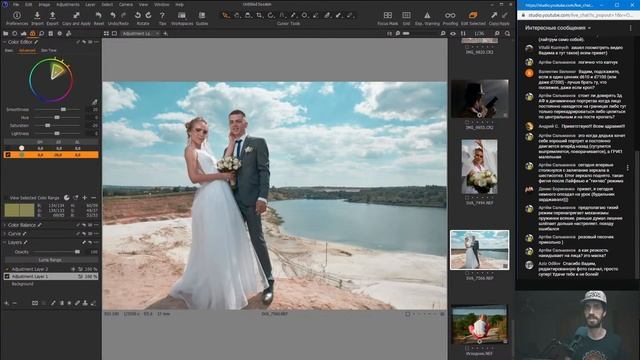Click the Export toolbar icon
Viewport: 640px width, 360px height.
[52, 16]
